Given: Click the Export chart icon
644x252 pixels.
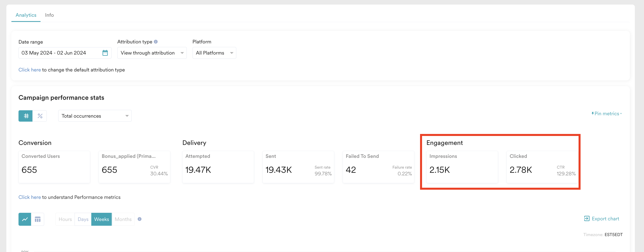Looking at the screenshot, I should tap(587, 219).
